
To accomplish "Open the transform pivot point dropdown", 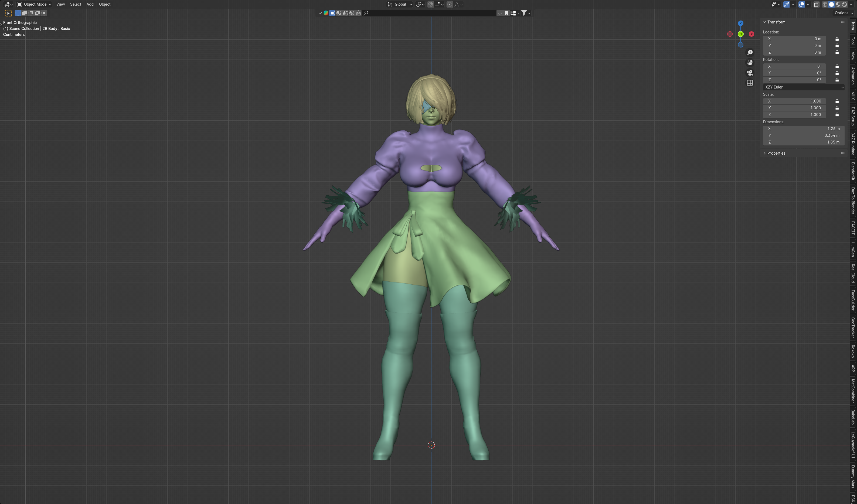I will (420, 4).
